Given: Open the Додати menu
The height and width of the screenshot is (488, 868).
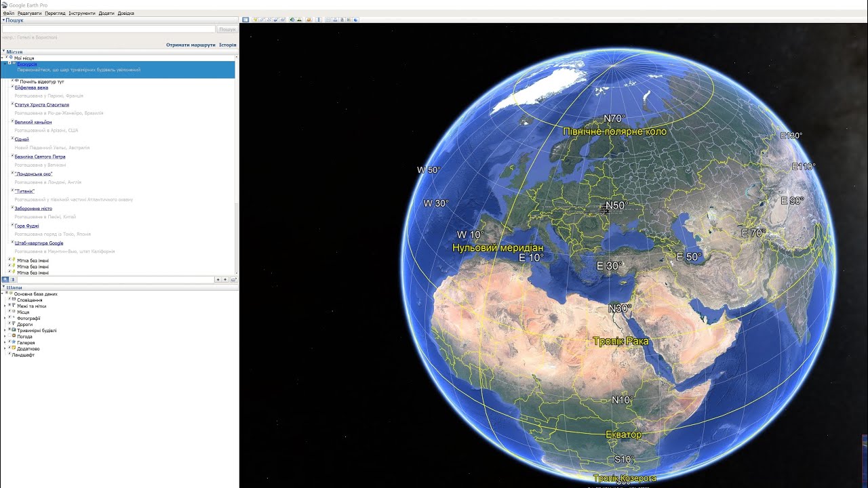Looking at the screenshot, I should (106, 13).
